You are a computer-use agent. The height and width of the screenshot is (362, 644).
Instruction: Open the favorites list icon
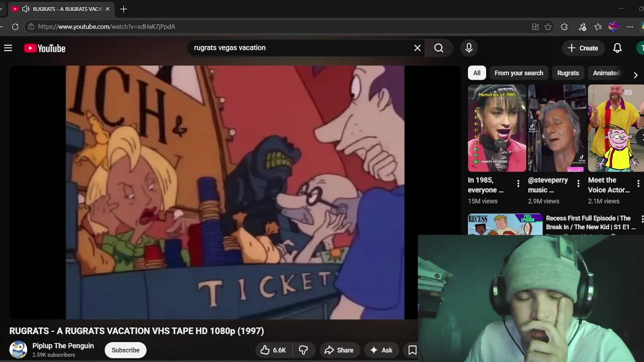[x=598, y=27]
